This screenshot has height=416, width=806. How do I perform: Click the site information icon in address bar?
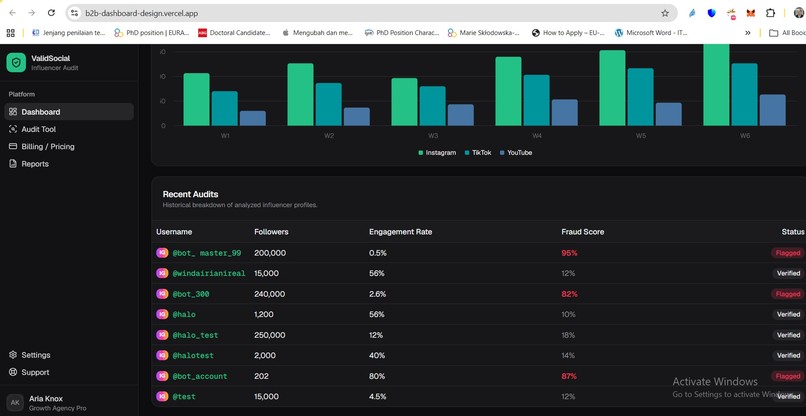tap(75, 13)
